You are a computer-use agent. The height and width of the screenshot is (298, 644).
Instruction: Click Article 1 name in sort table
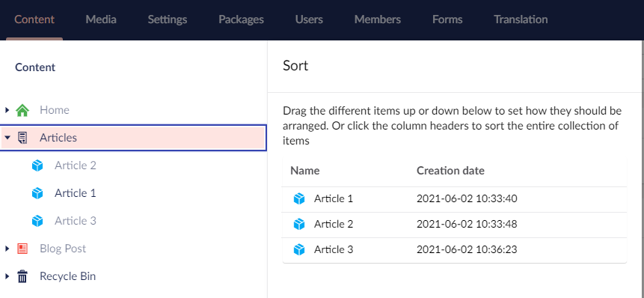pos(334,199)
